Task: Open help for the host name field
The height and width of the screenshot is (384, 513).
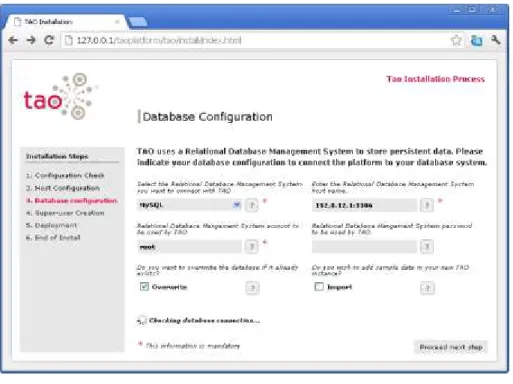Action: click(427, 205)
